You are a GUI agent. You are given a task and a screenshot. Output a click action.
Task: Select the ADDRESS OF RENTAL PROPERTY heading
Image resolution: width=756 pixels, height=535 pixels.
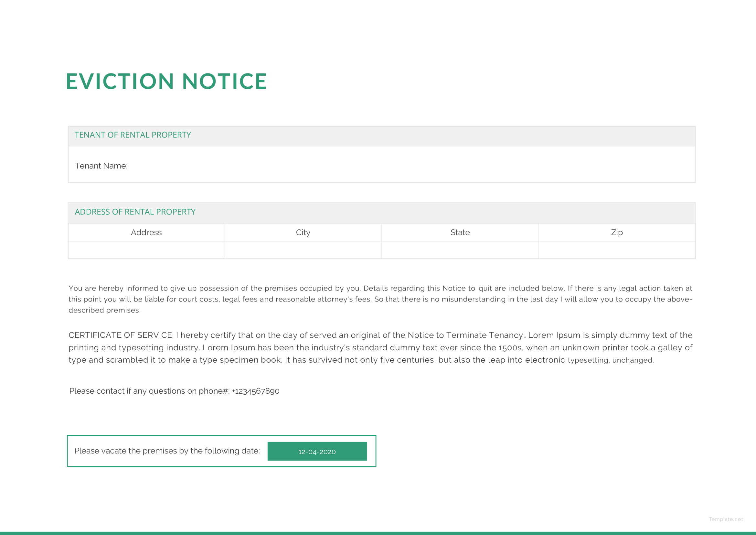click(x=135, y=212)
